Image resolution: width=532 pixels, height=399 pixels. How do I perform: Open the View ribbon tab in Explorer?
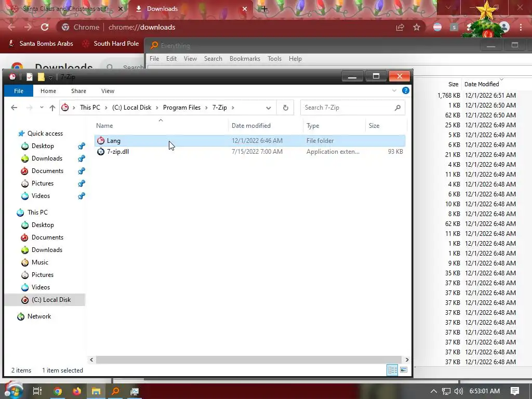click(108, 91)
